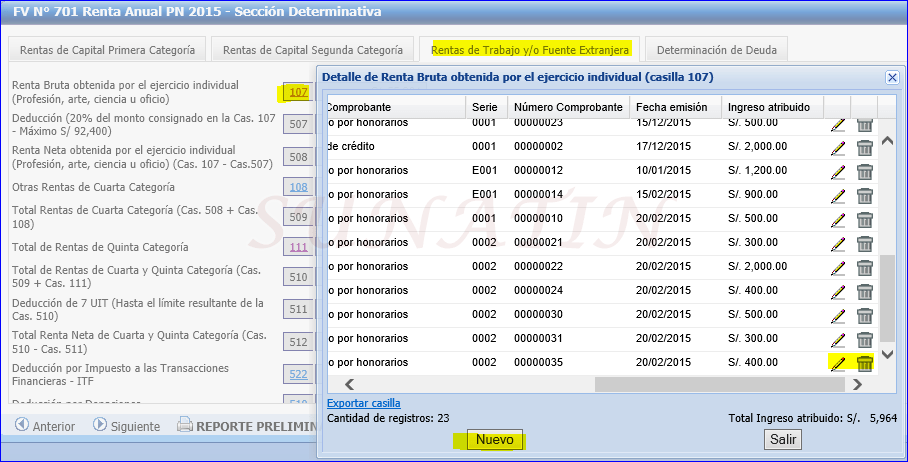Open casilla 108 Otras Rentas link
Image resolution: width=908 pixels, height=462 pixels.
(x=298, y=187)
